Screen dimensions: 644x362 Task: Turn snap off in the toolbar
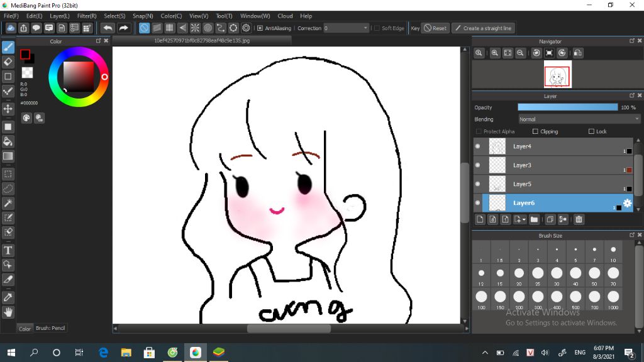(144, 28)
